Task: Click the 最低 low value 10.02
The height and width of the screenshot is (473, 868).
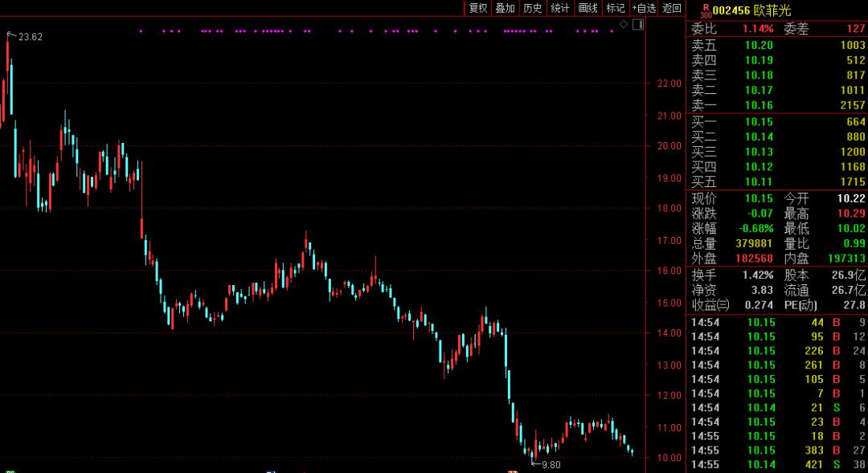Action: pos(851,229)
